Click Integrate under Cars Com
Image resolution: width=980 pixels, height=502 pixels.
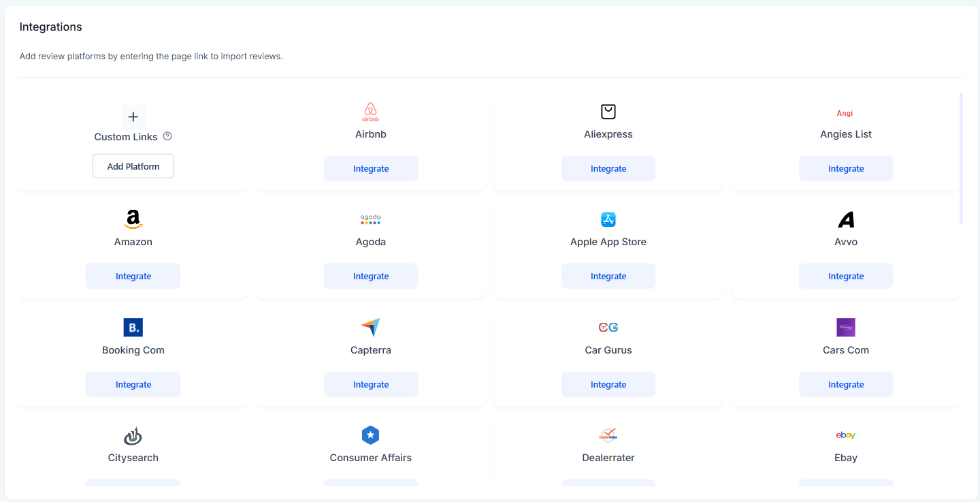click(846, 385)
